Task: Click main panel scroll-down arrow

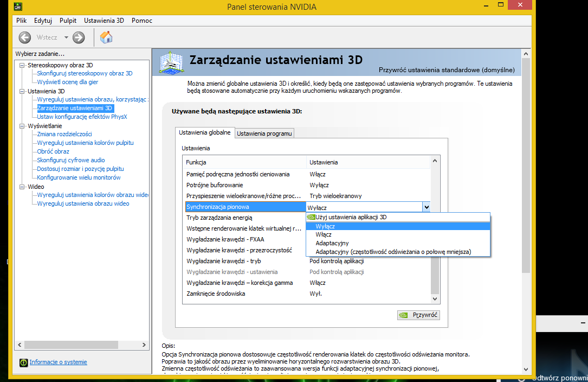Action: (x=526, y=370)
